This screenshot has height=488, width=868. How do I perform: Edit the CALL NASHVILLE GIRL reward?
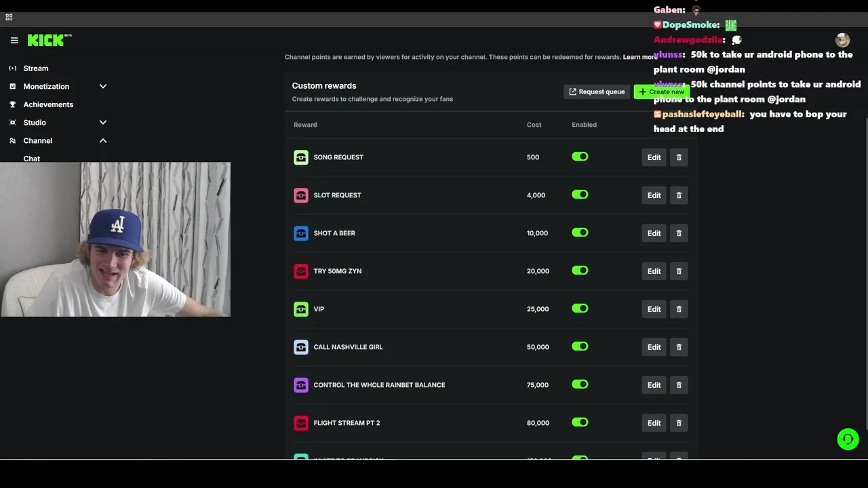[x=654, y=347]
